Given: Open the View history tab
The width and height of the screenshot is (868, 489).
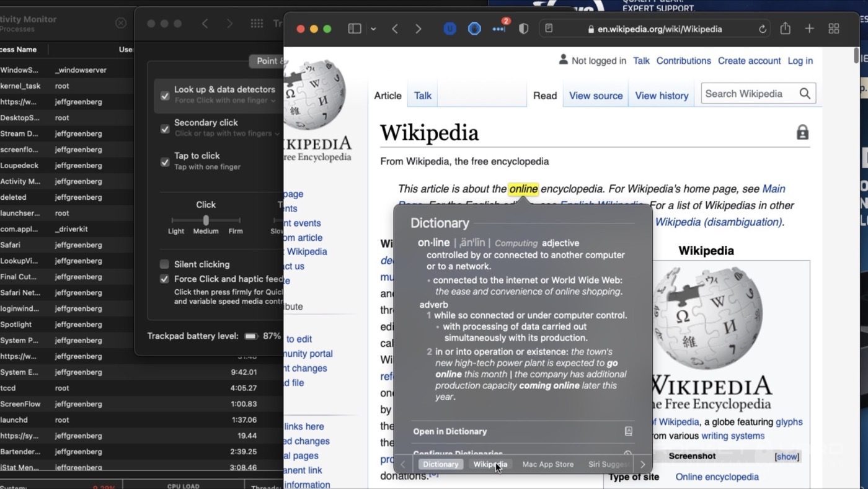Looking at the screenshot, I should tap(662, 96).
